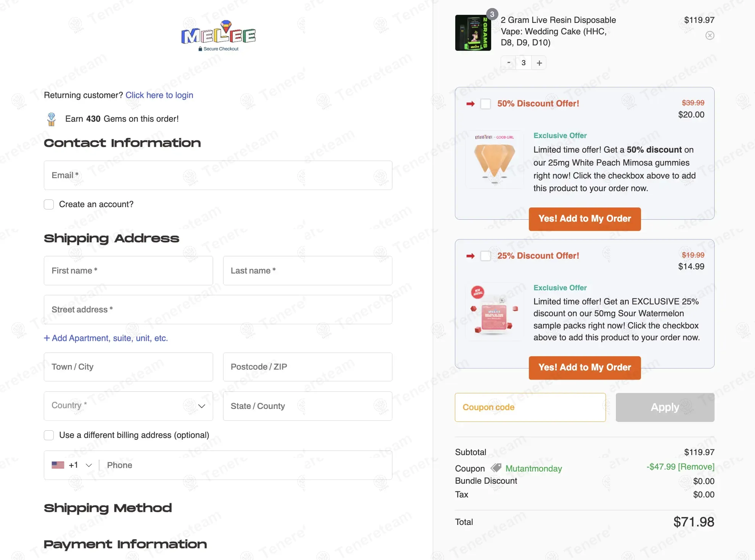Remove the Mutantmonday coupon
The height and width of the screenshot is (560, 755).
[696, 467]
